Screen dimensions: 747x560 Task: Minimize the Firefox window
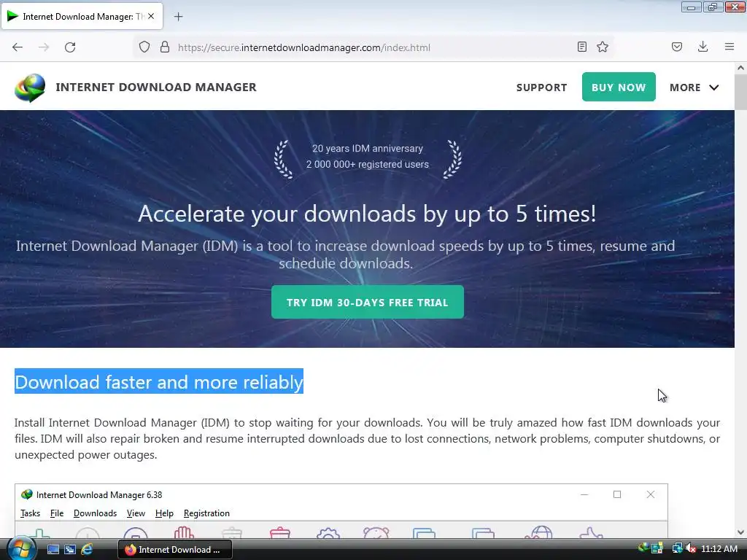[692, 7]
